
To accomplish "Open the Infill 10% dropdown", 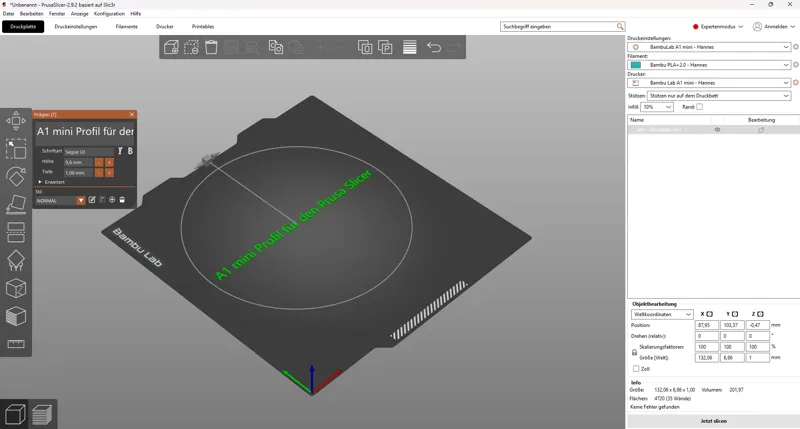I will click(x=657, y=107).
